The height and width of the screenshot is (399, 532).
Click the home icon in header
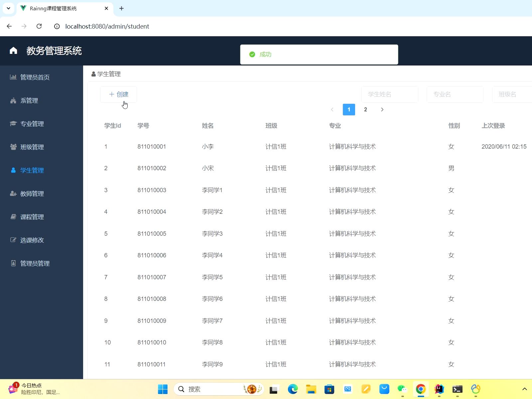point(13,51)
